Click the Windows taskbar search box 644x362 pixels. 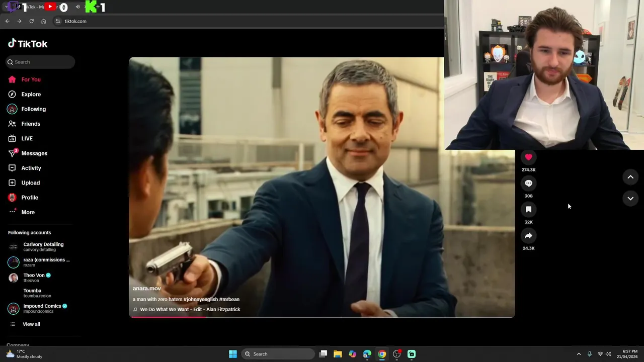(278, 354)
